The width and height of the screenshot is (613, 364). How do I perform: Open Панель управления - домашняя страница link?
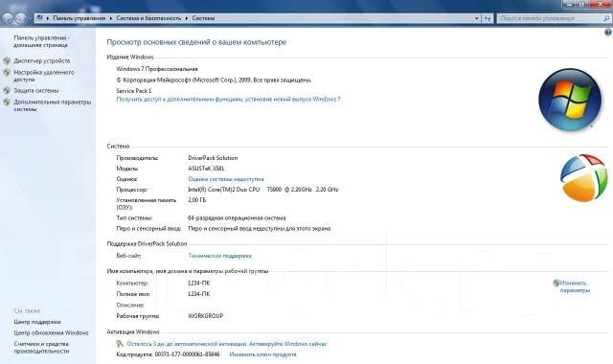[x=41, y=41]
